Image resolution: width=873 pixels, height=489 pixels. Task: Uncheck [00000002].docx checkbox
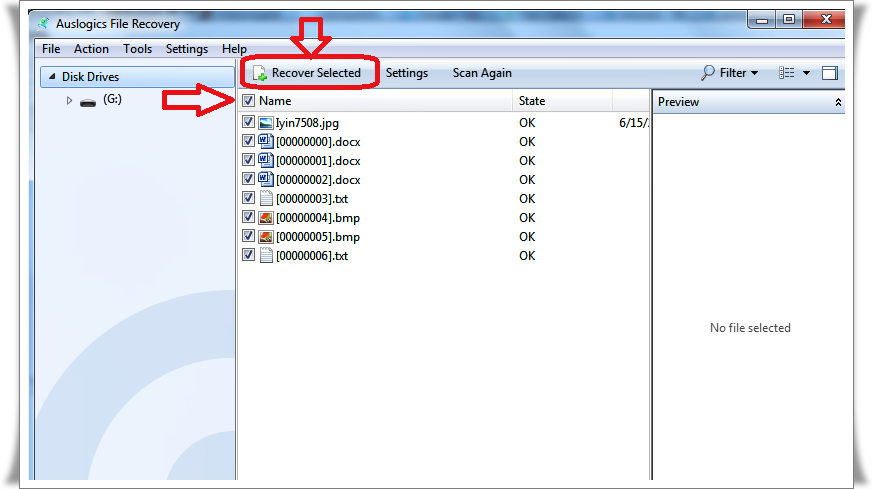tap(248, 179)
